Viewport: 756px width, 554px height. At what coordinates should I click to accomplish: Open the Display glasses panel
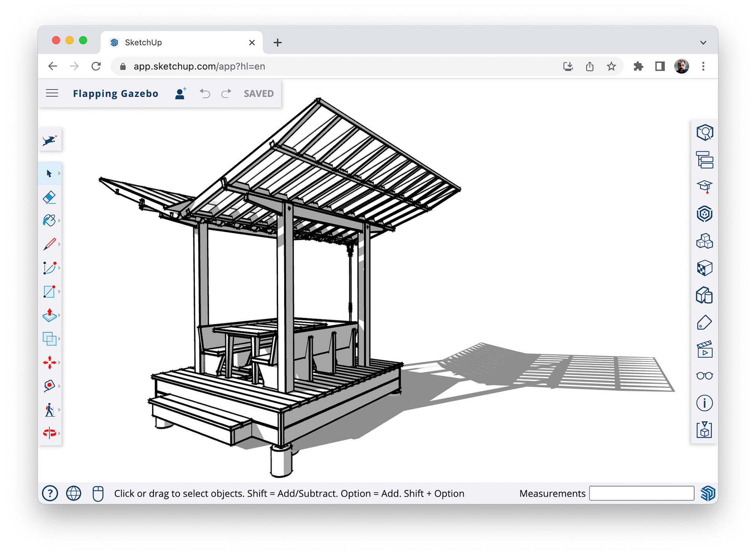[x=704, y=376]
